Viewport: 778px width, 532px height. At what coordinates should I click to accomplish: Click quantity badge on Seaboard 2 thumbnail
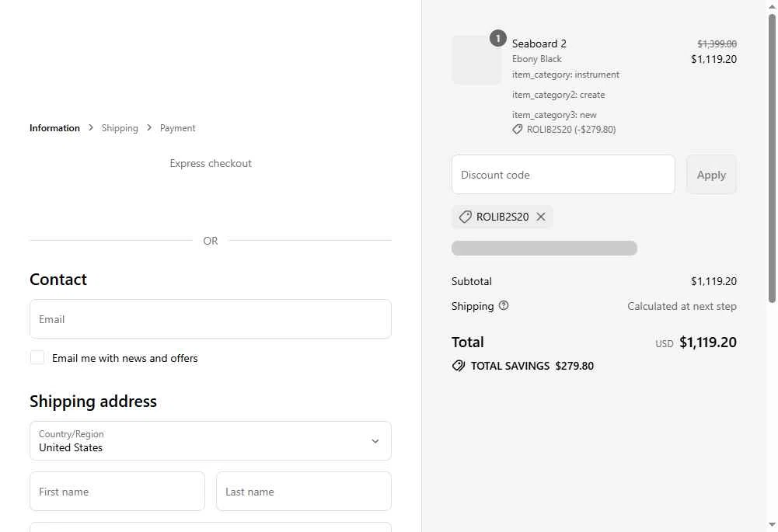pyautogui.click(x=497, y=38)
